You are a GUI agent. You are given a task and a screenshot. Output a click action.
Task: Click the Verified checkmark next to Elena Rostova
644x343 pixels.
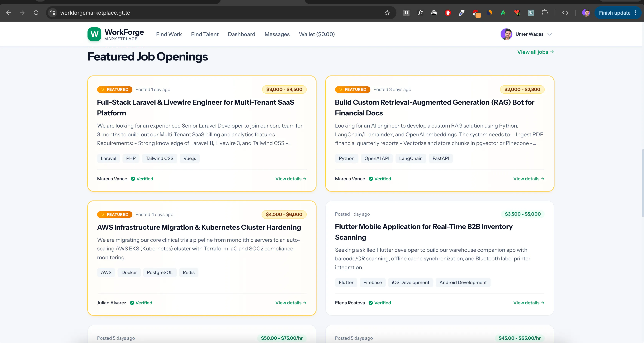371,303
